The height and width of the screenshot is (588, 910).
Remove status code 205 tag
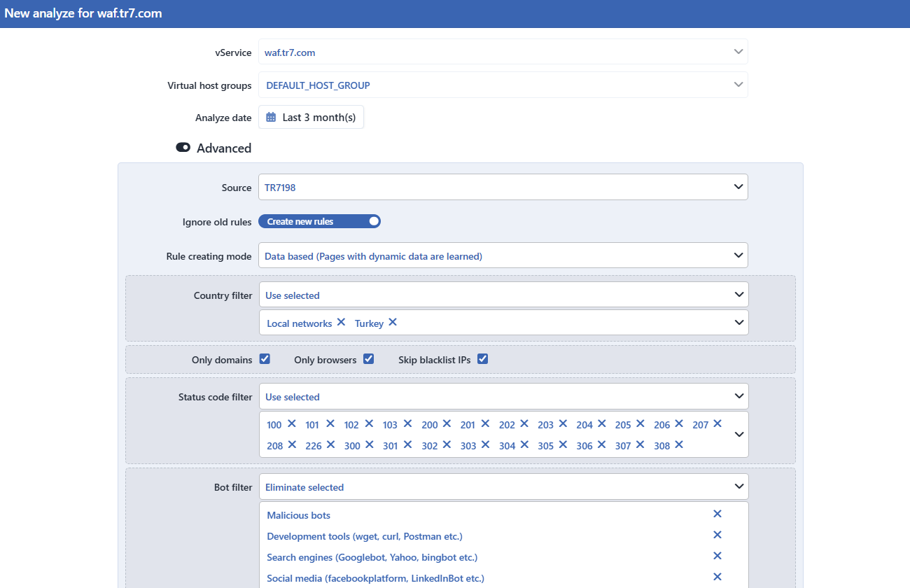(x=640, y=423)
